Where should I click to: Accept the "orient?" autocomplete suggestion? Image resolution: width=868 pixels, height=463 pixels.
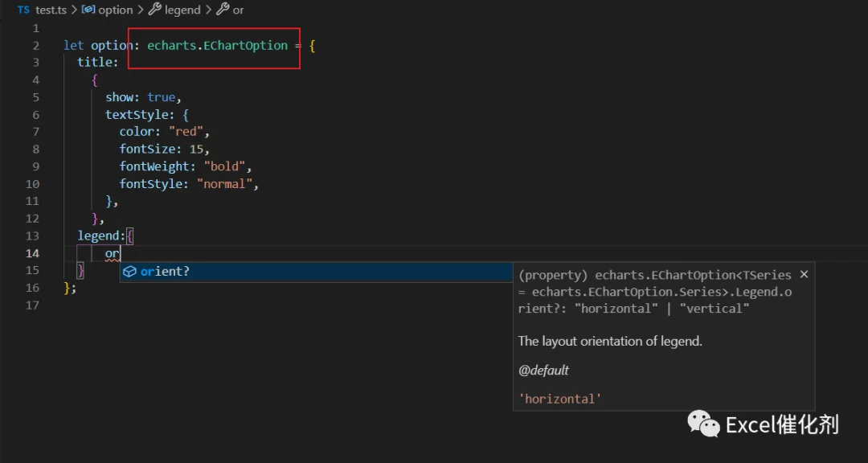tap(317, 272)
